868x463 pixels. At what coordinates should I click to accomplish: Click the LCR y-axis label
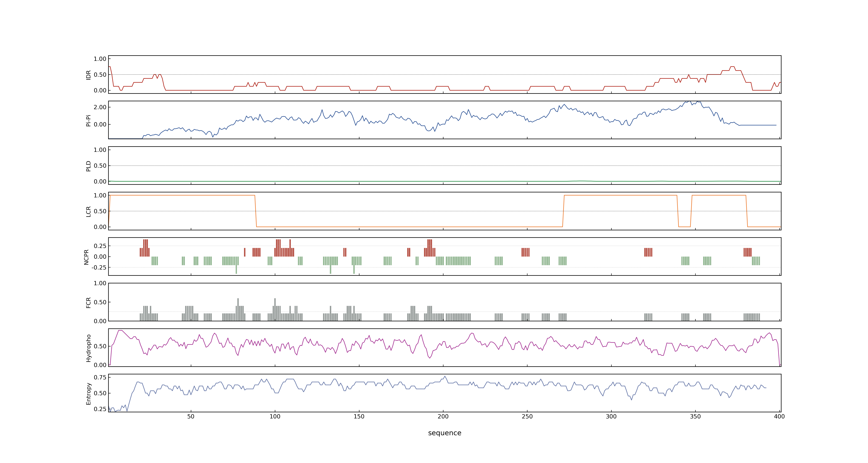[x=88, y=211]
